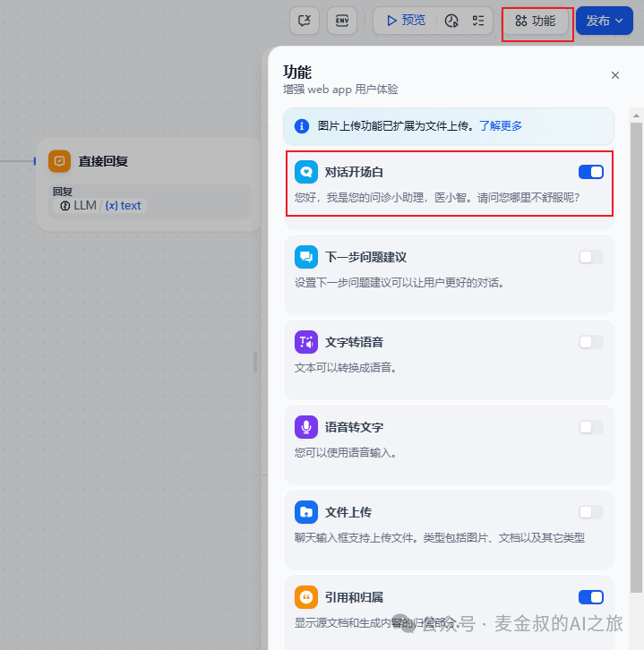This screenshot has width=644, height=650.
Task: Click the 设置下一步问题建议 description text
Action: tap(399, 282)
